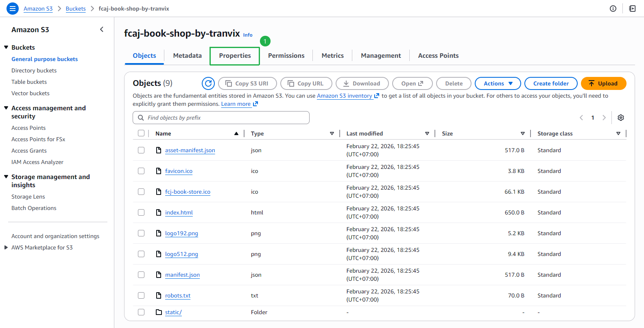Viewport: 644px width, 328px height.
Task: Expand AWS Marketplace for S3
Action: click(x=6, y=247)
